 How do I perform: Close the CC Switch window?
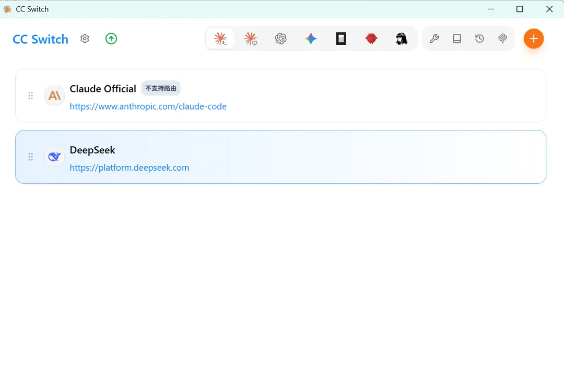tap(549, 9)
